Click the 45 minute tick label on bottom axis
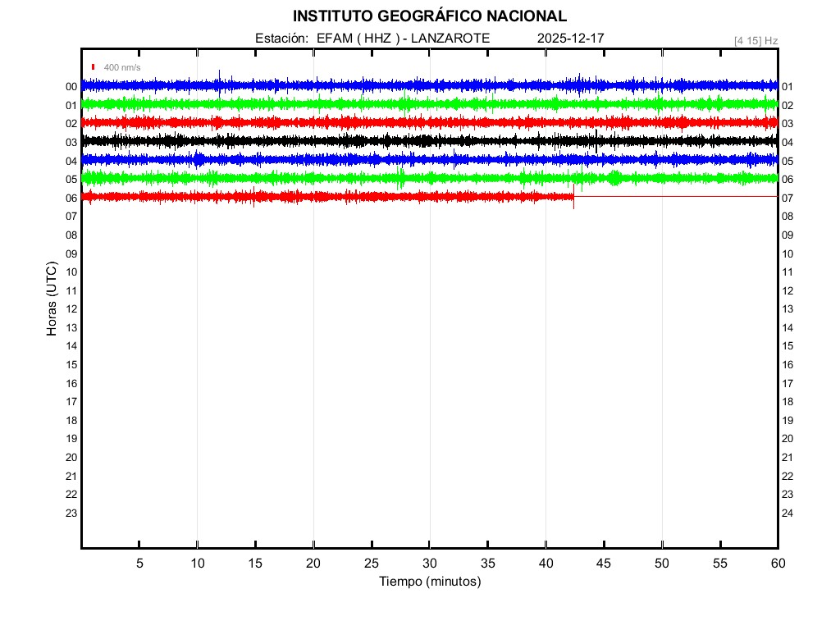This screenshot has width=840, height=630. point(604,564)
